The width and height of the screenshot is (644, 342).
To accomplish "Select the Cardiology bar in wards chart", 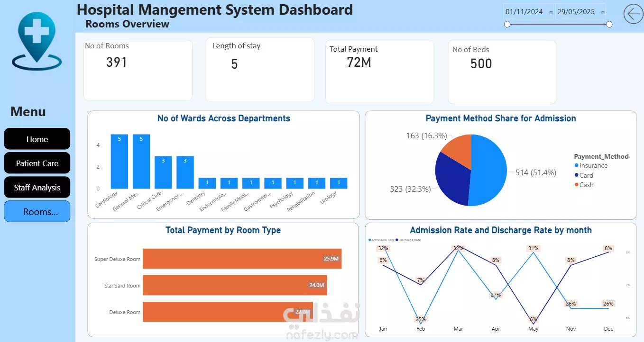I will pyautogui.click(x=120, y=162).
